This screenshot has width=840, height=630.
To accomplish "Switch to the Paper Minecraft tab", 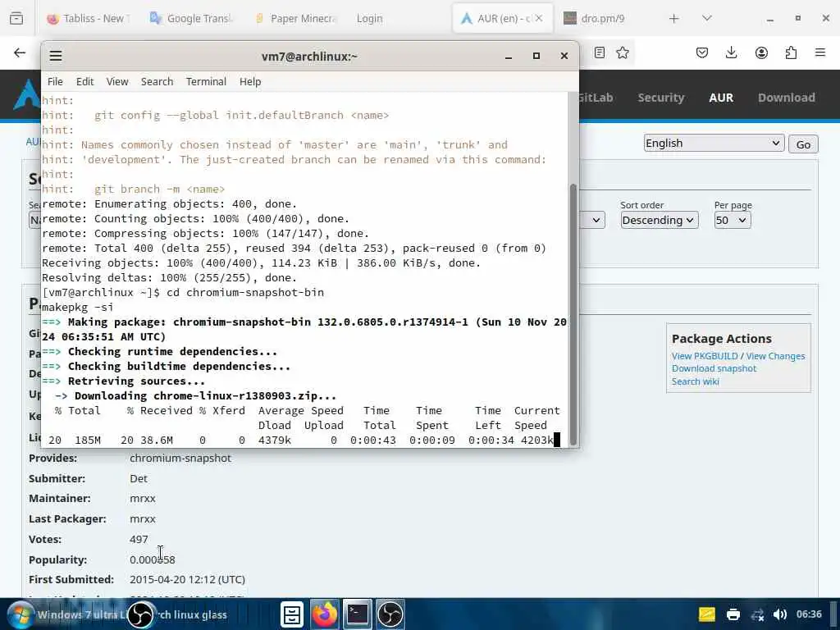I will [x=294, y=18].
